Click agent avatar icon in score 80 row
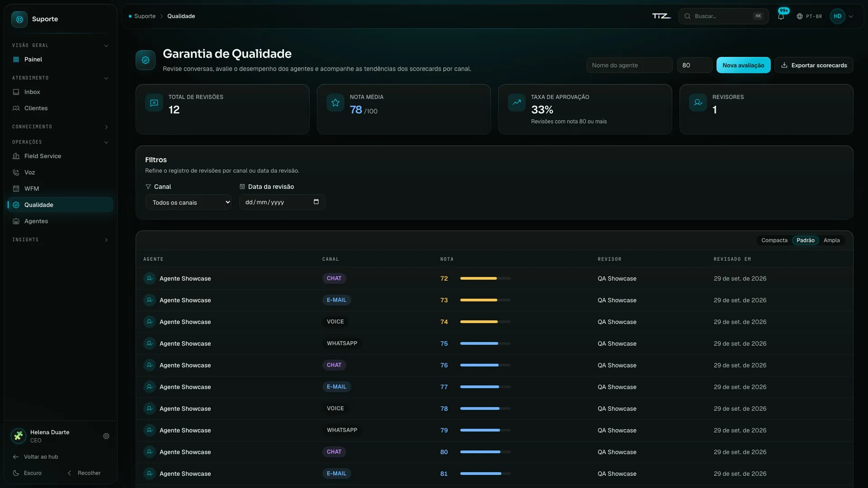Image resolution: width=868 pixels, height=488 pixels. pos(150,452)
